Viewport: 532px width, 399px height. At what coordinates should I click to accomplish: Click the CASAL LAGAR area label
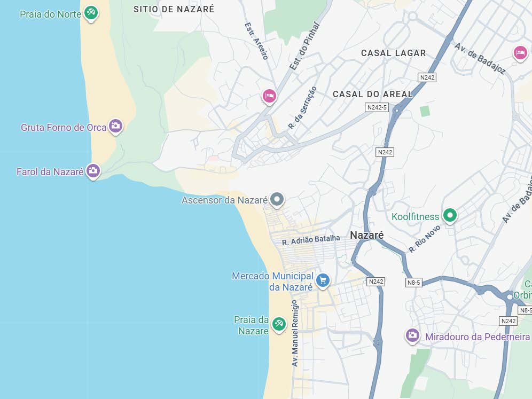click(x=393, y=53)
